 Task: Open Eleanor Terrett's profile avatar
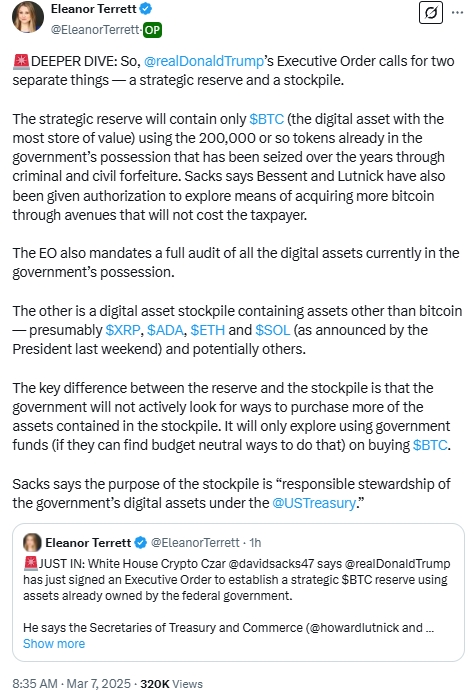pyautogui.click(x=28, y=17)
